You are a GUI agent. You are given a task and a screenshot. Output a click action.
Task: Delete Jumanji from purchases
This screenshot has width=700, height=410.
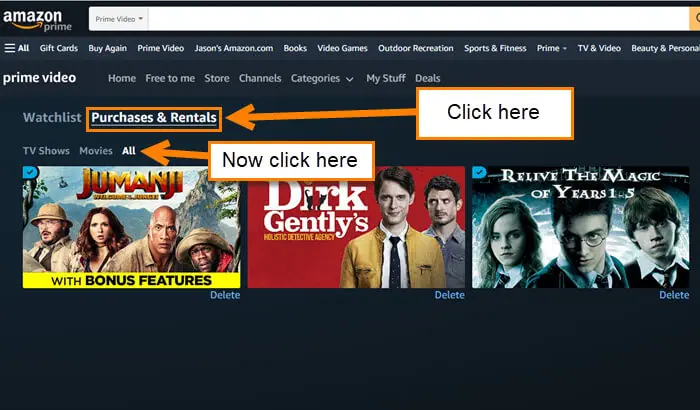(x=225, y=295)
